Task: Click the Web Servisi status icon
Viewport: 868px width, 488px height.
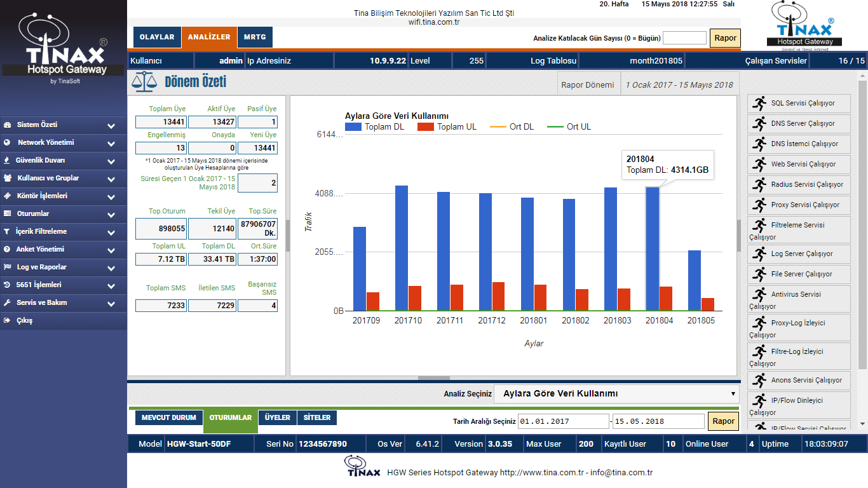Action: pos(759,164)
